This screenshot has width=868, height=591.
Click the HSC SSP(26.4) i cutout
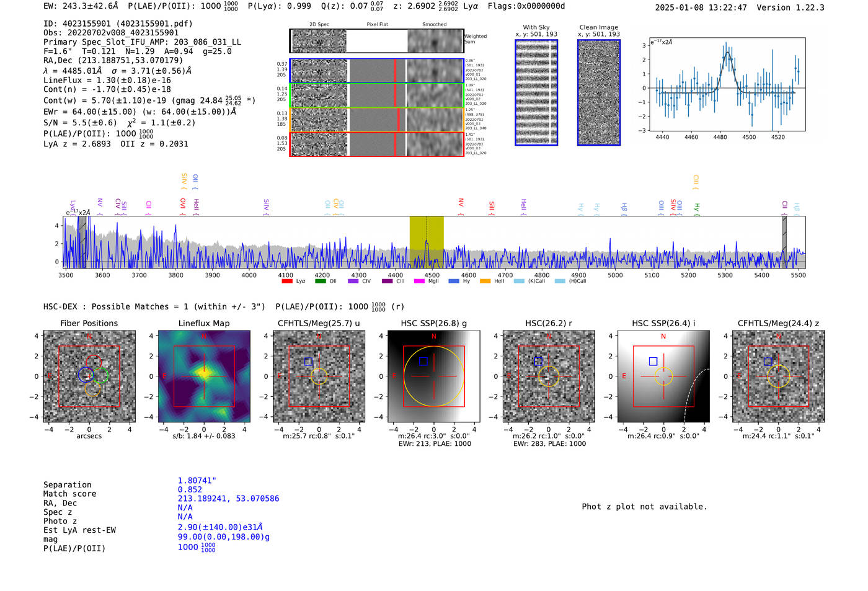coord(663,376)
